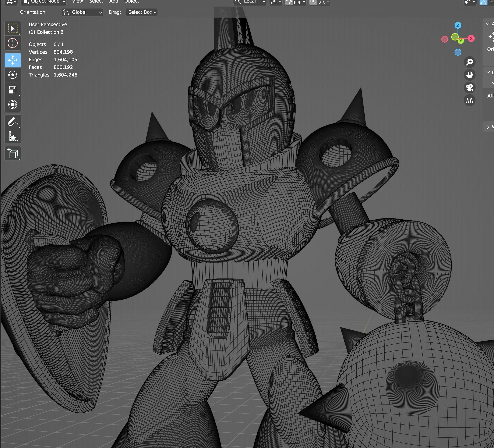Expand the collapsed bottom sidebar panel
Image resolution: width=494 pixels, height=448 pixels.
pyautogui.click(x=488, y=127)
